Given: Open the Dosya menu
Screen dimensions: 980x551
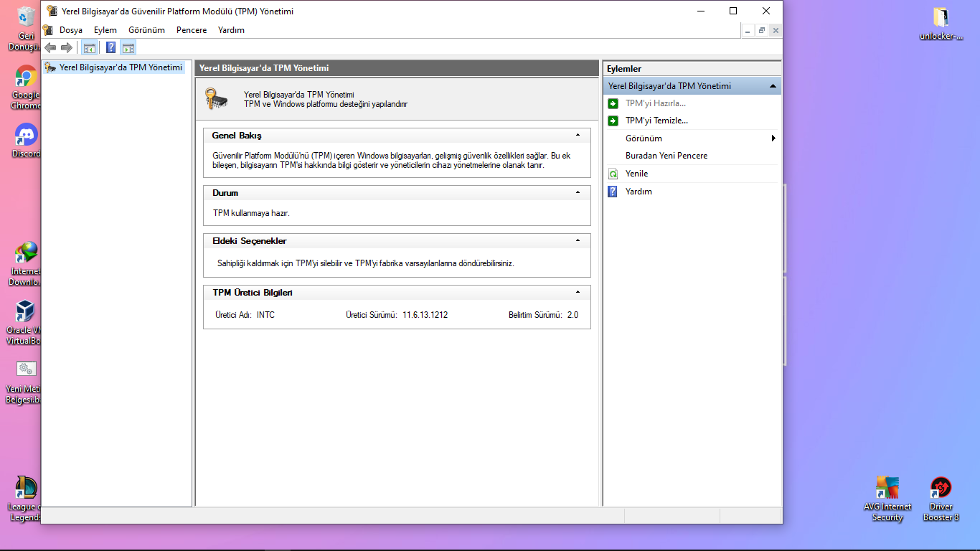Looking at the screenshot, I should pos(71,30).
